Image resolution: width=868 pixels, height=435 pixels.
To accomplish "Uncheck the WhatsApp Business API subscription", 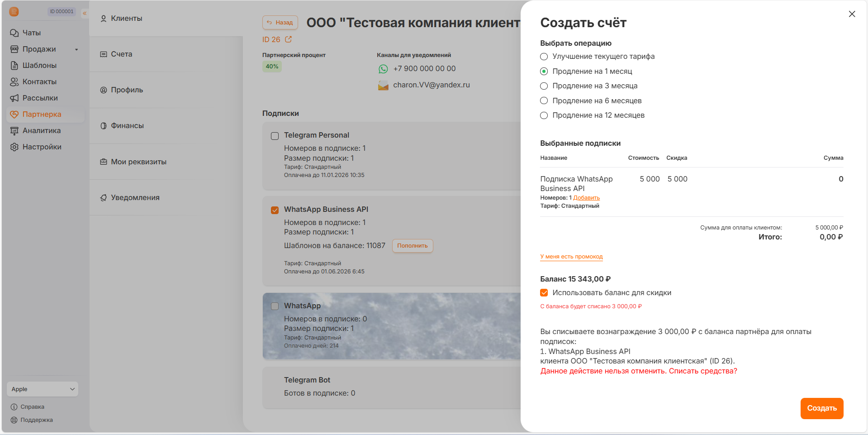I will 275,210.
